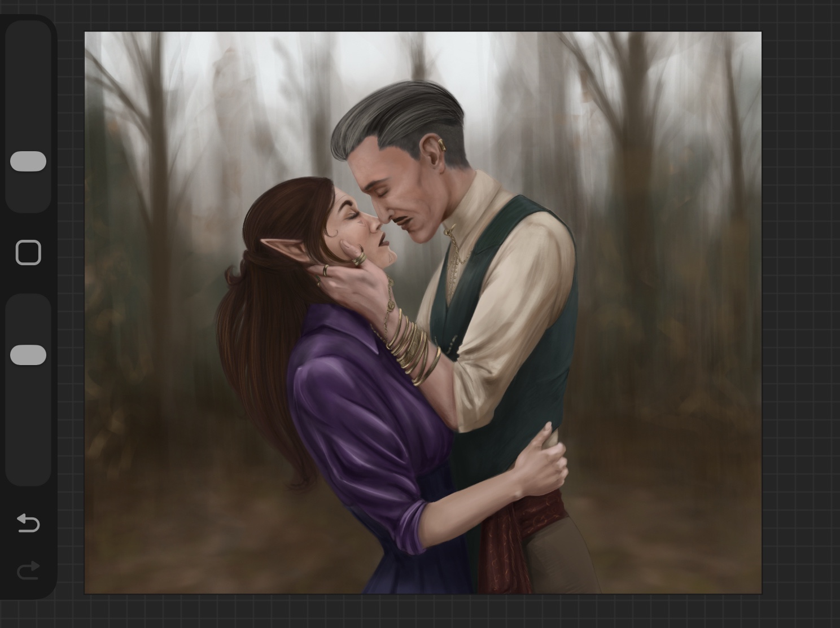
Task: Tap the woman's long brown hair
Action: tap(254, 350)
